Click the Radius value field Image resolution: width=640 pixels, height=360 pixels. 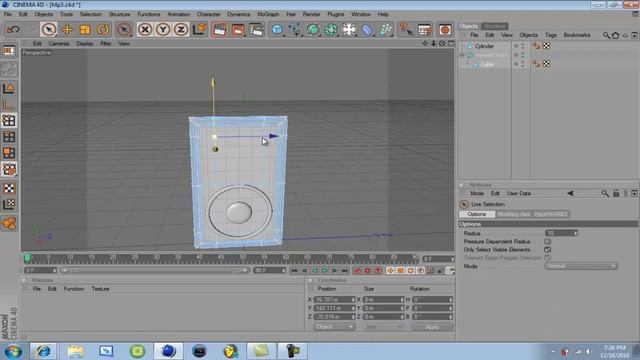[561, 233]
